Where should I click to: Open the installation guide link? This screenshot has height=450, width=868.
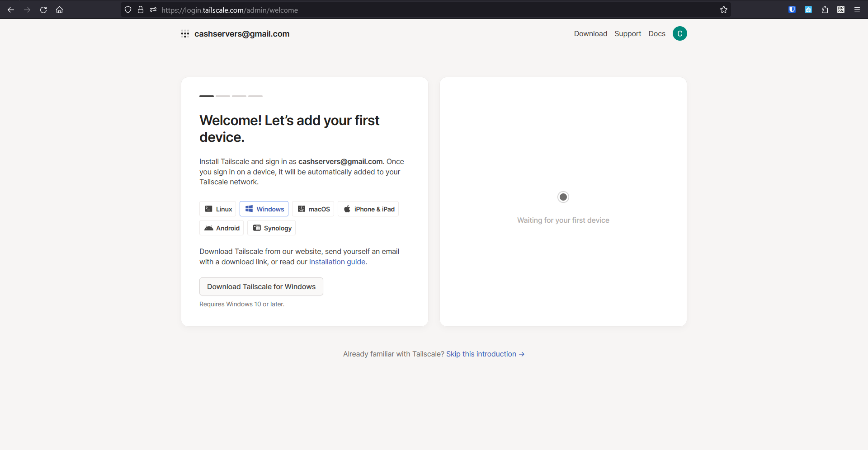(337, 262)
